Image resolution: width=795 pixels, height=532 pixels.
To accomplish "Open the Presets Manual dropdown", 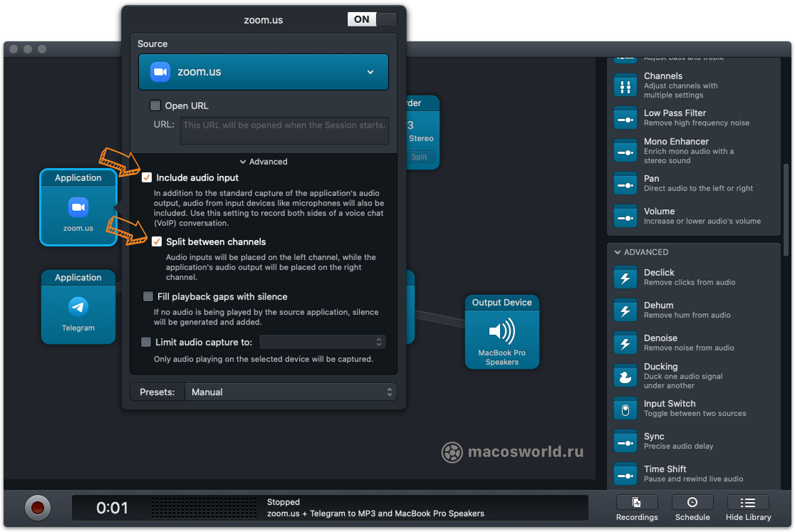I will coord(291,392).
